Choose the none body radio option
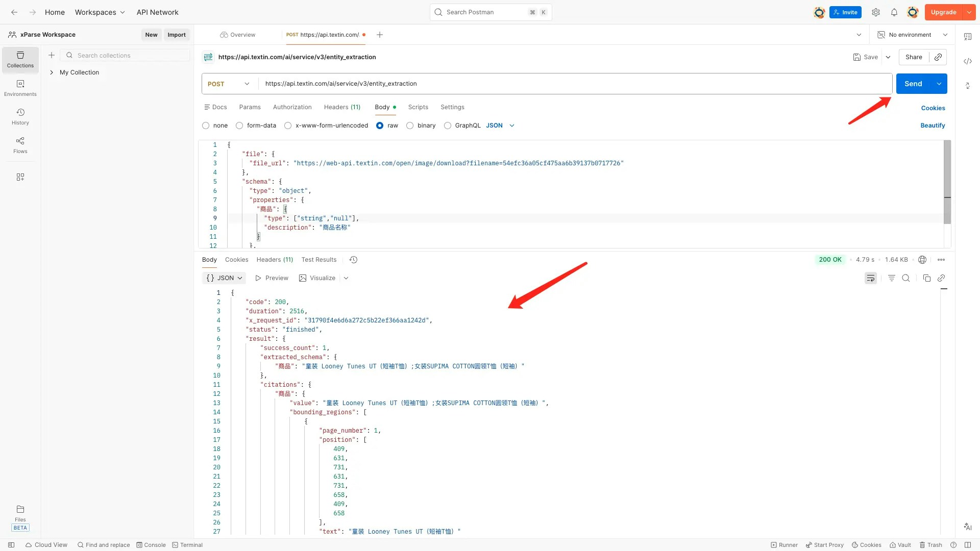Viewport: 980px width, 551px height. click(206, 126)
